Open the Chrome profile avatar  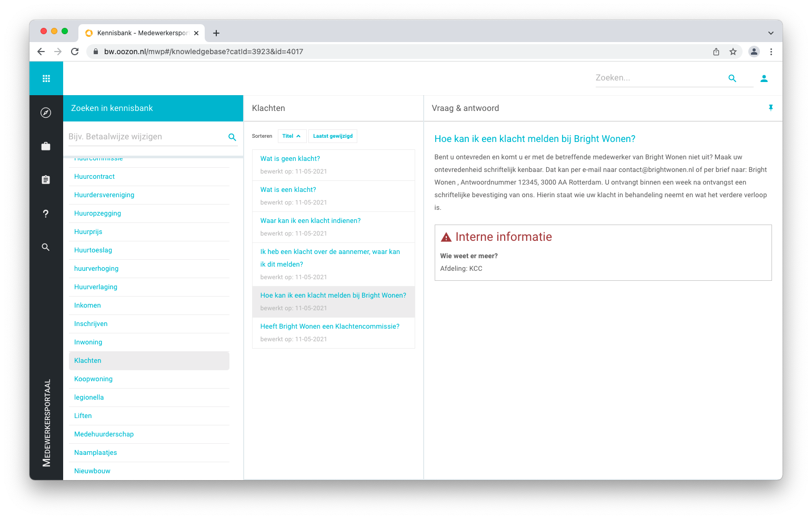754,52
